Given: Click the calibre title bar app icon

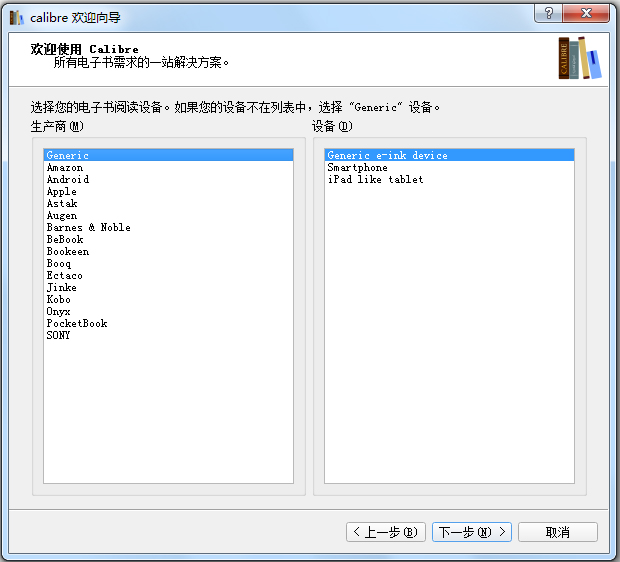Looking at the screenshot, I should pos(17,17).
